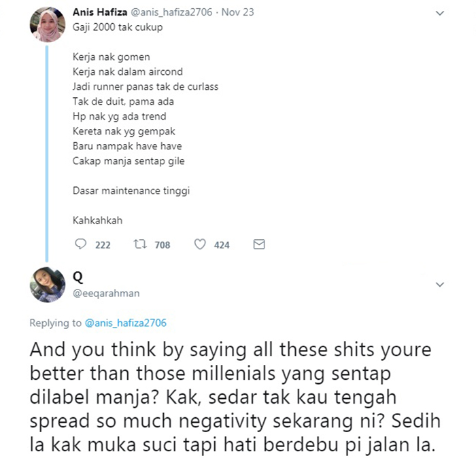This screenshot has height=458, width=476.
Task: Like the tweet with the heart icon
Action: point(200,244)
